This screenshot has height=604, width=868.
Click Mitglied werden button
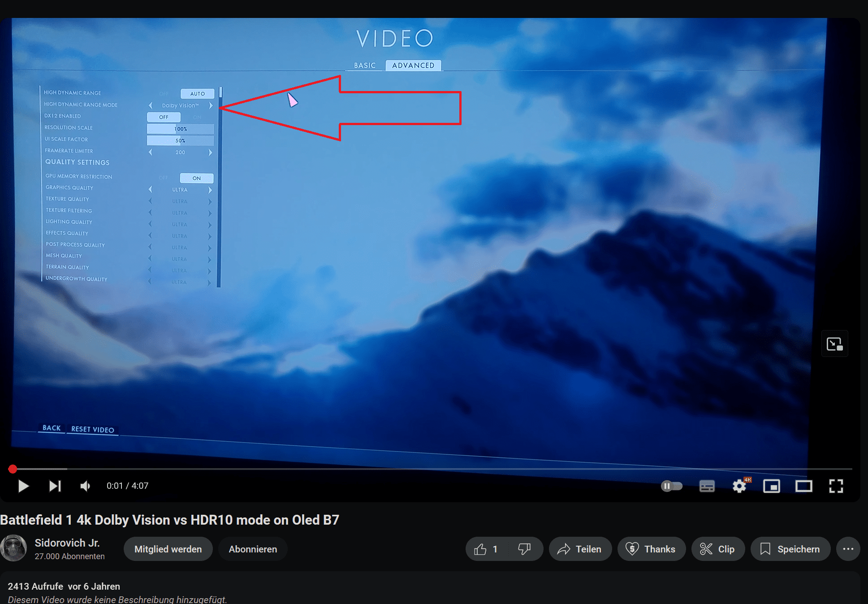[x=168, y=549]
